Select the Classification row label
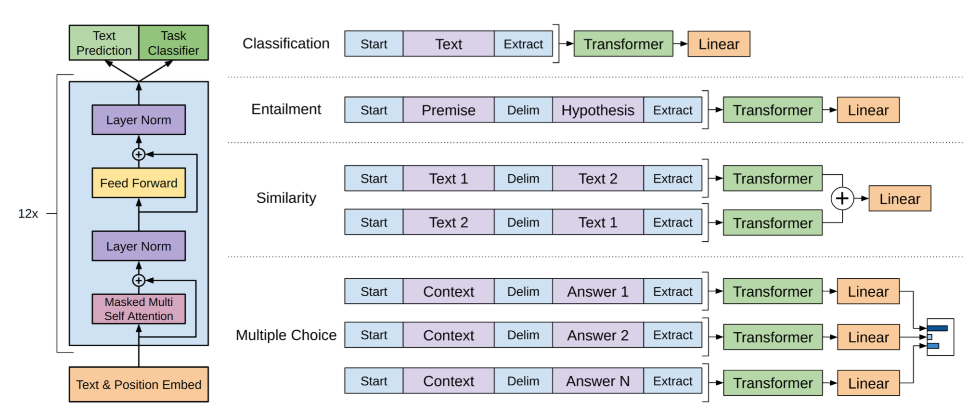 [x=286, y=43]
